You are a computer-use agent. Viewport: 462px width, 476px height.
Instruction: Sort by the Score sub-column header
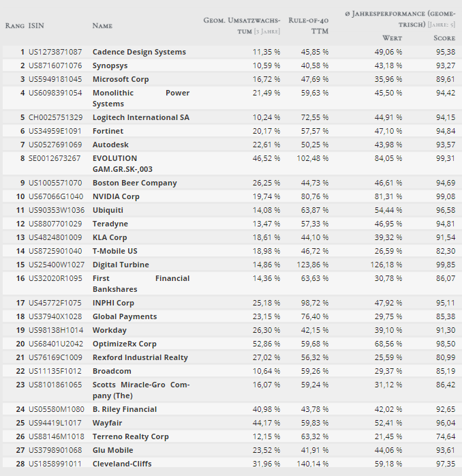[x=444, y=38]
